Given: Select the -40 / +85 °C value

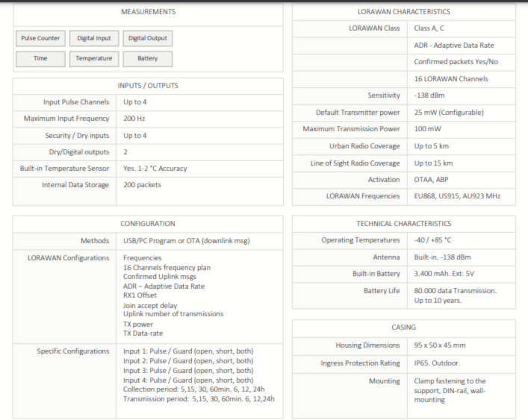Looking at the screenshot, I should (x=432, y=240).
